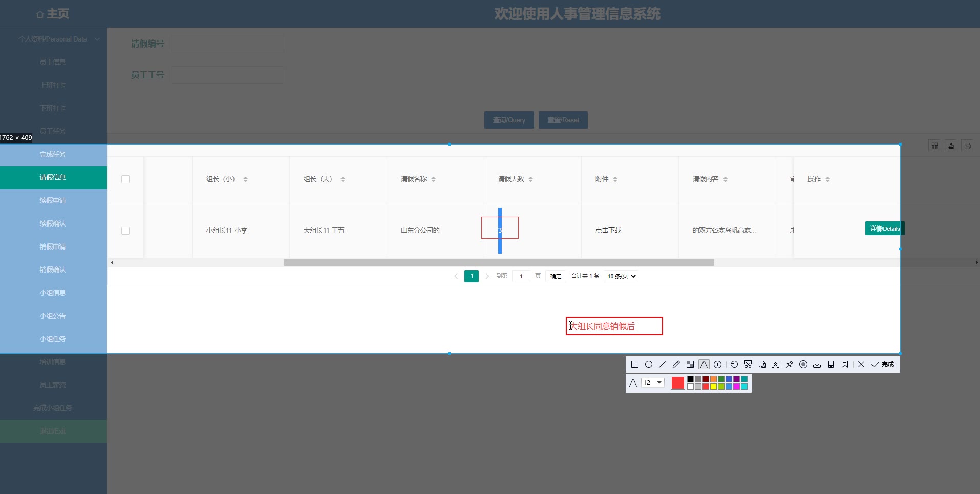Pick the arrow annotation tool
The width and height of the screenshot is (980, 494).
click(x=663, y=364)
